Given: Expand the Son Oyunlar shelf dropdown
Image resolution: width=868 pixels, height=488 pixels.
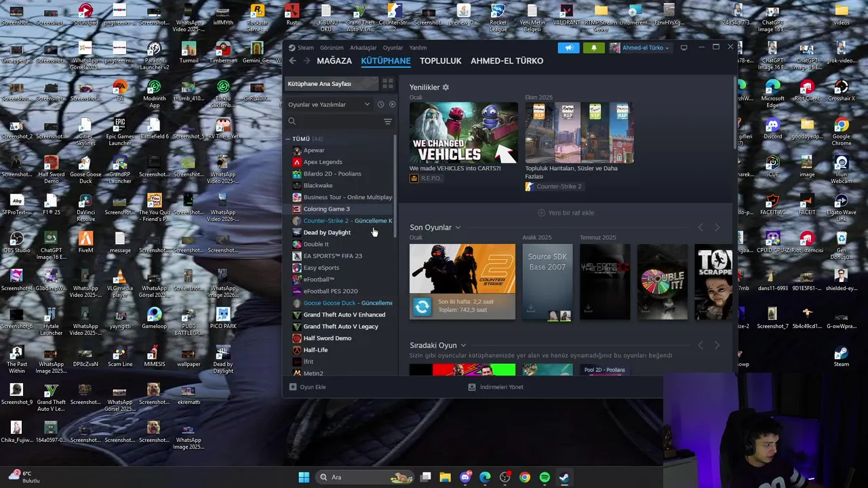Looking at the screenshot, I should point(458,228).
